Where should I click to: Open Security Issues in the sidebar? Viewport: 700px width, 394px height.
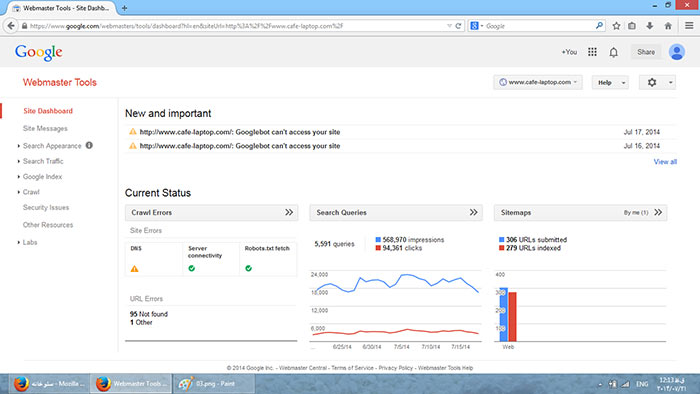46,207
